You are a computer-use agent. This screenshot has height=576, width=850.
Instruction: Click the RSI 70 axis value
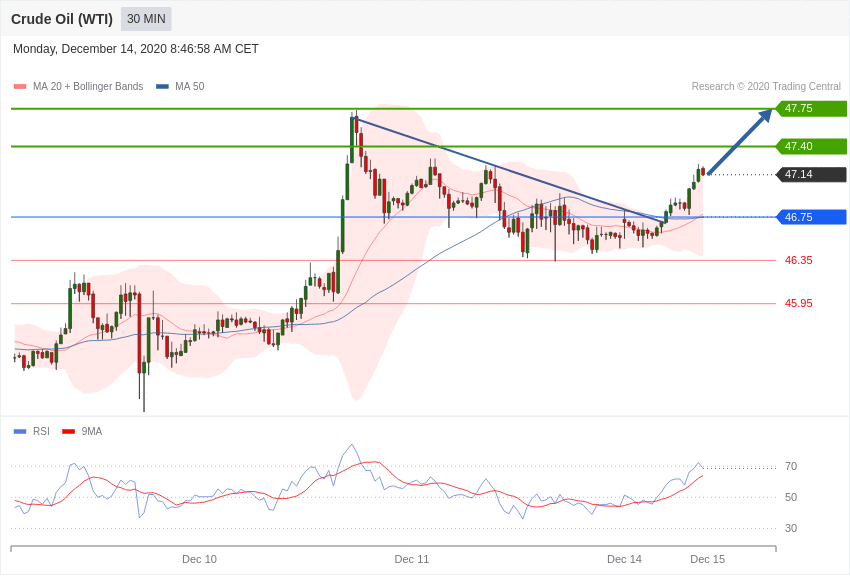(x=791, y=467)
